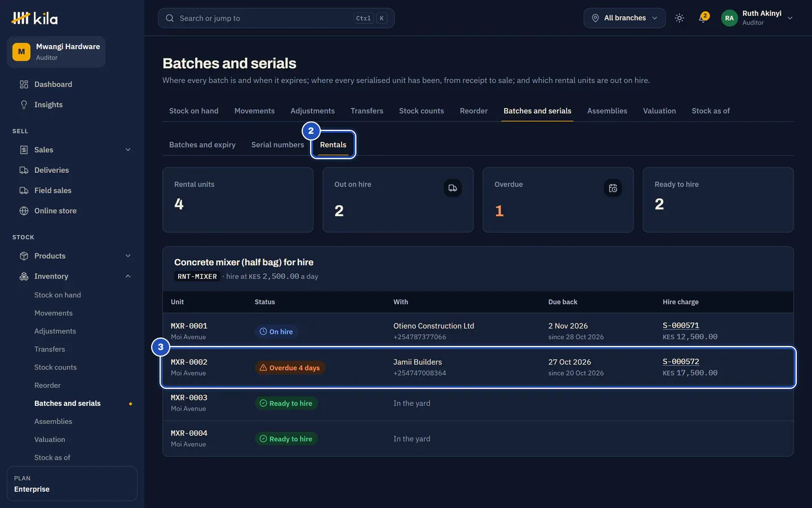Toggle the light/dark theme sun icon

(x=679, y=18)
